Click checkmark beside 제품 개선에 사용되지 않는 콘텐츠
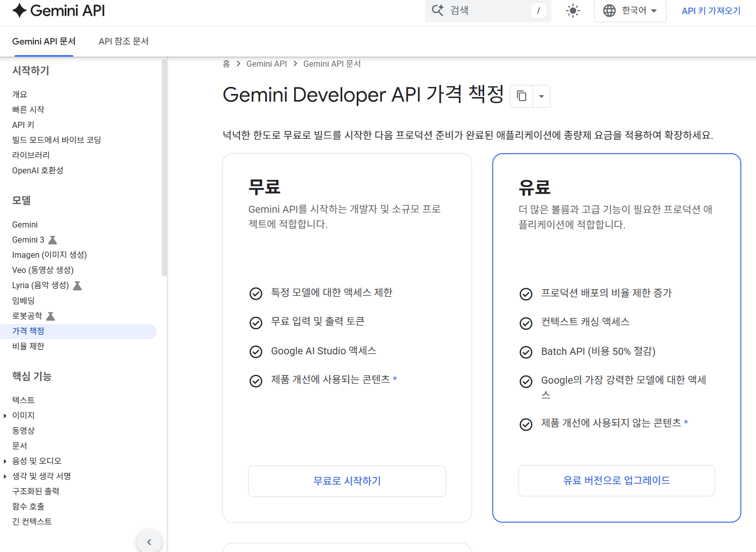 tap(526, 424)
